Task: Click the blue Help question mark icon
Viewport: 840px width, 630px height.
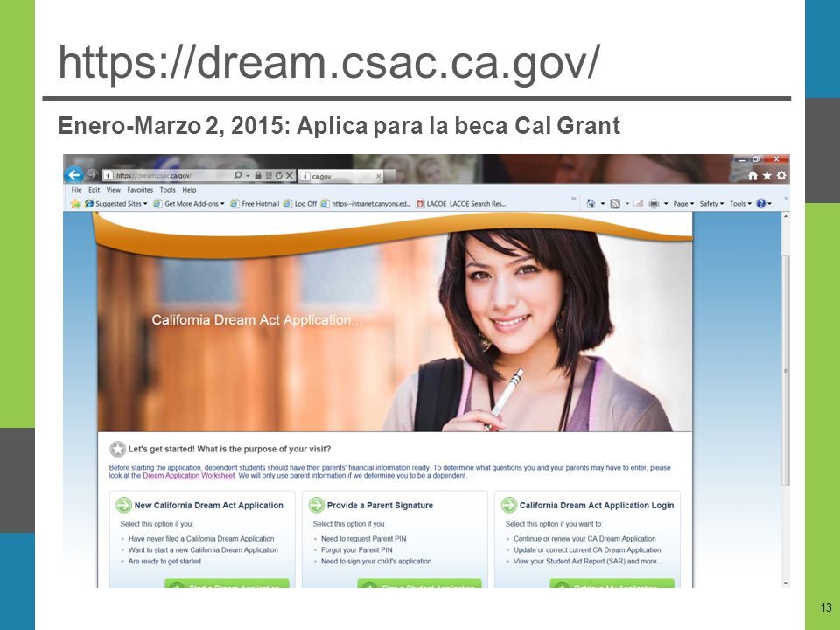Action: click(760, 204)
